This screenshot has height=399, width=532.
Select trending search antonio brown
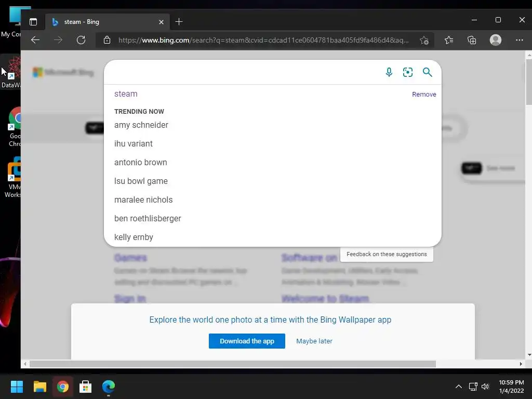coord(140,162)
